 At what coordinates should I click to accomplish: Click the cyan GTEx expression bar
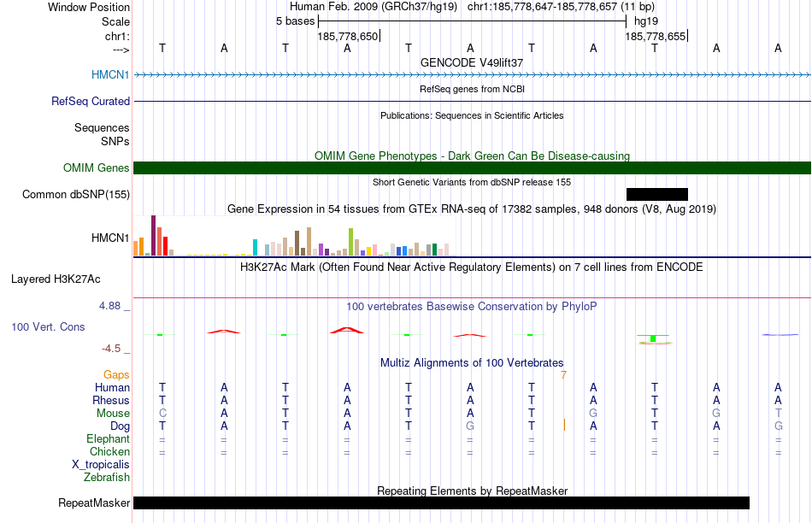point(255,248)
